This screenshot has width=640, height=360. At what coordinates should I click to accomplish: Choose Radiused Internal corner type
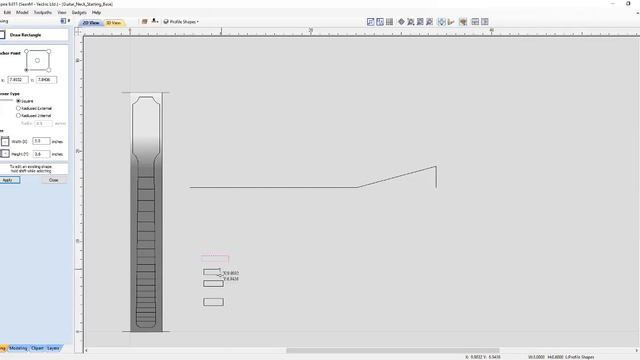pos(18,116)
